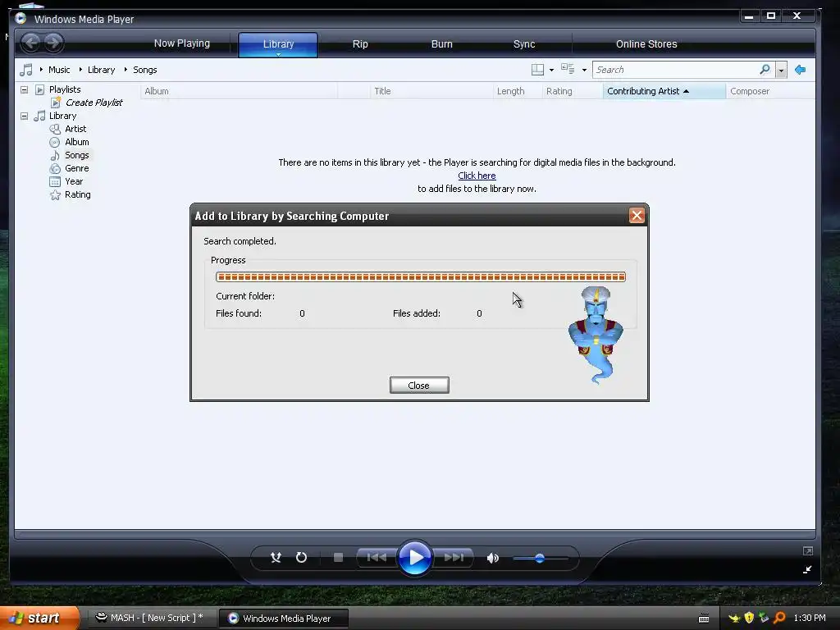Click the Next track button

click(453, 558)
